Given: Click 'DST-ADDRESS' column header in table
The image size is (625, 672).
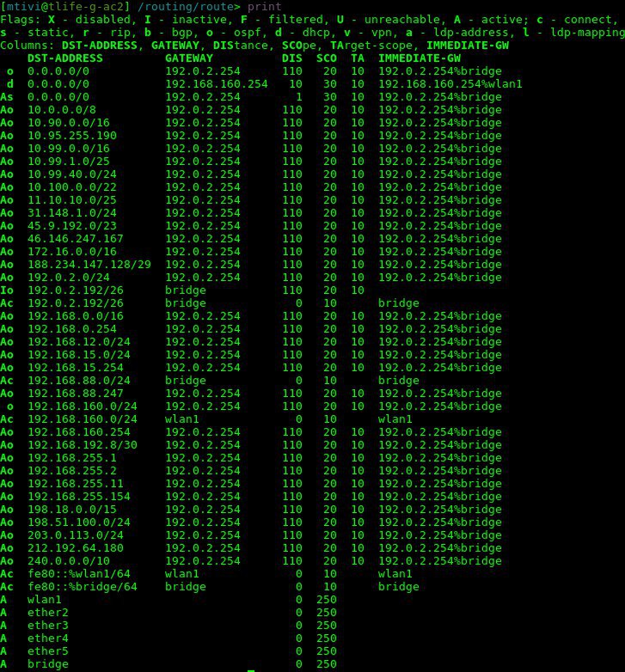Looking at the screenshot, I should [x=65, y=58].
